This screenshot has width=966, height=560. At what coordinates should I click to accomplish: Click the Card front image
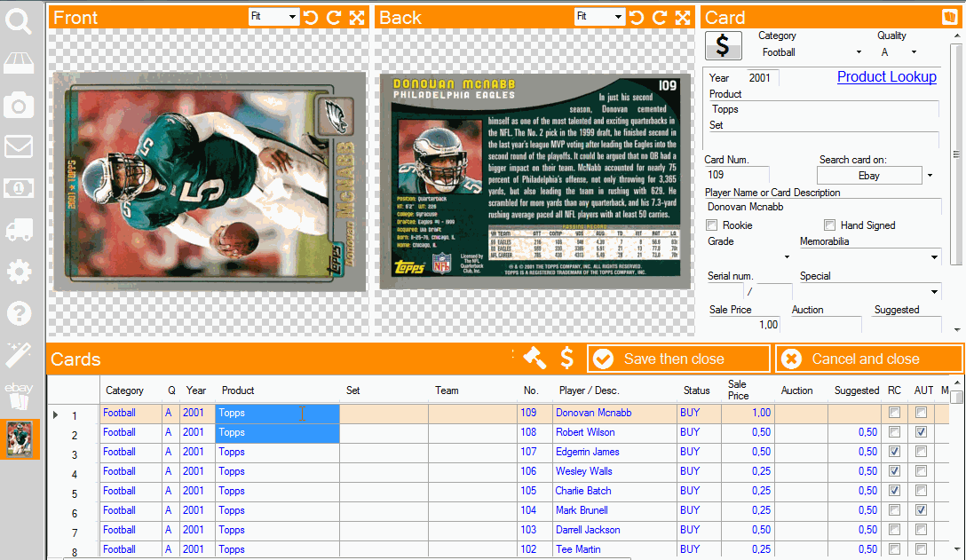coord(209,181)
